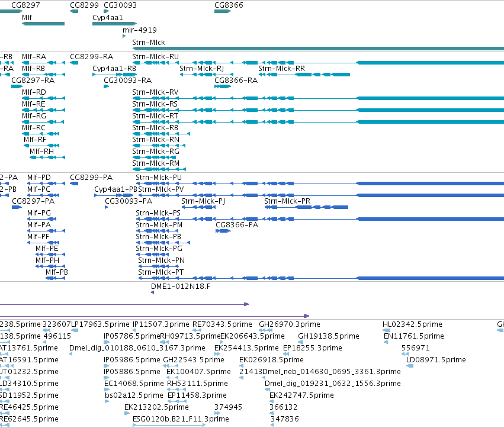Select the Strn-Mlck-RJ transcript label
The width and height of the screenshot is (504, 428).
click(201, 69)
